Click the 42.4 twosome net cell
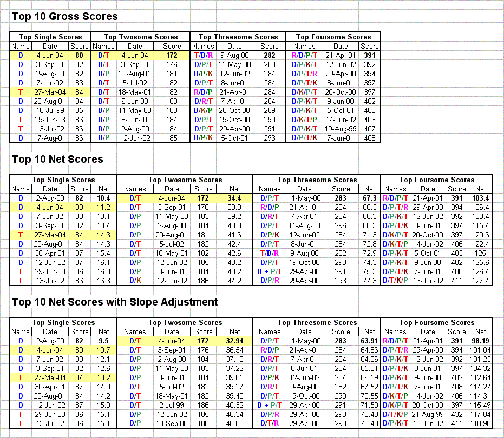This screenshot has width=504, height=438. pyautogui.click(x=234, y=244)
